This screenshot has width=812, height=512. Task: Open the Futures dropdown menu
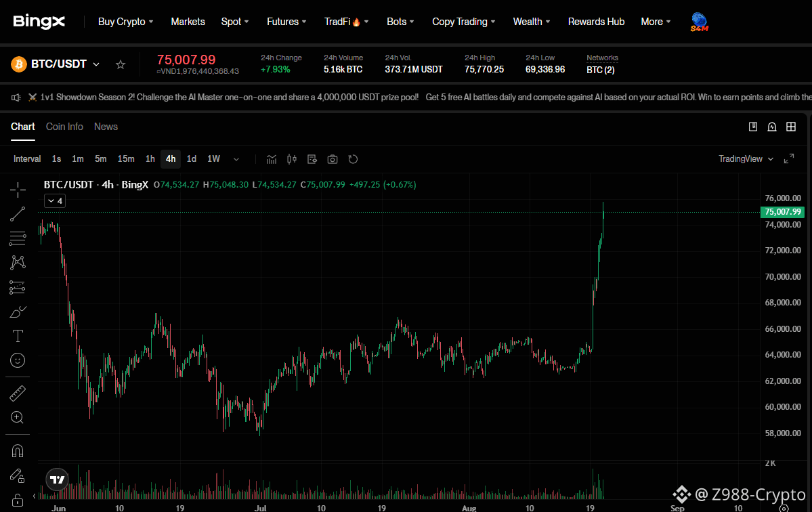pos(286,22)
